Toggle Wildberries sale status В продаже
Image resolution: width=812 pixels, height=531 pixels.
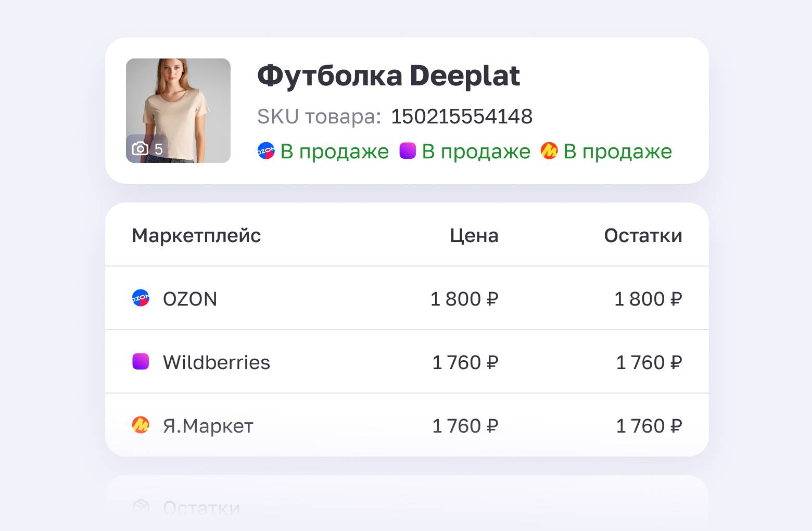coord(476,151)
